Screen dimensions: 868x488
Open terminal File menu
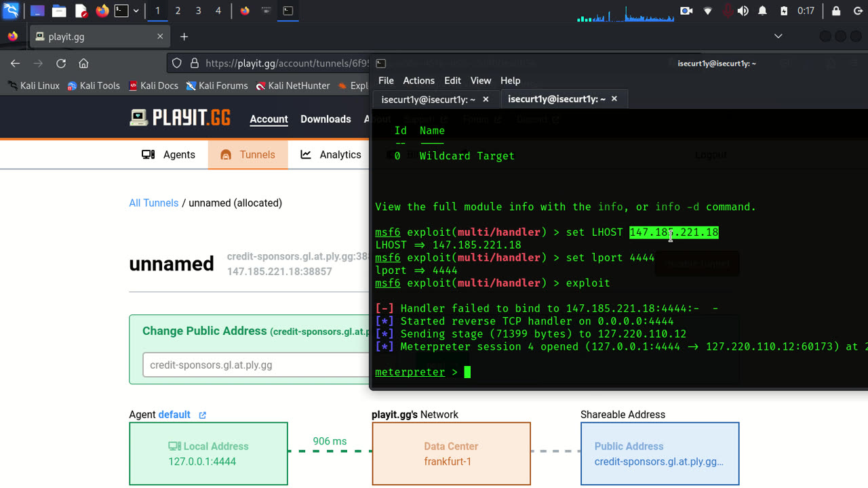click(x=386, y=80)
